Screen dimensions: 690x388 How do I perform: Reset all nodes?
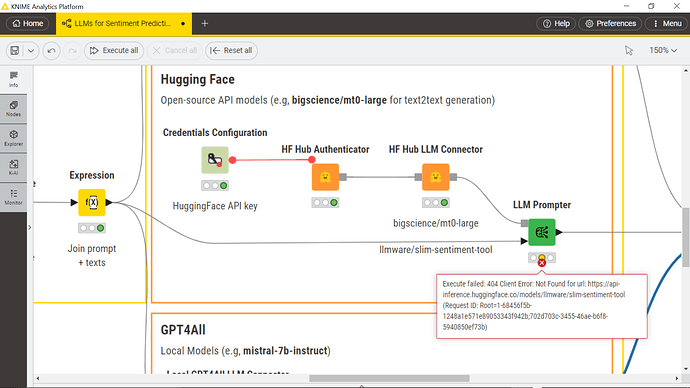(231, 51)
